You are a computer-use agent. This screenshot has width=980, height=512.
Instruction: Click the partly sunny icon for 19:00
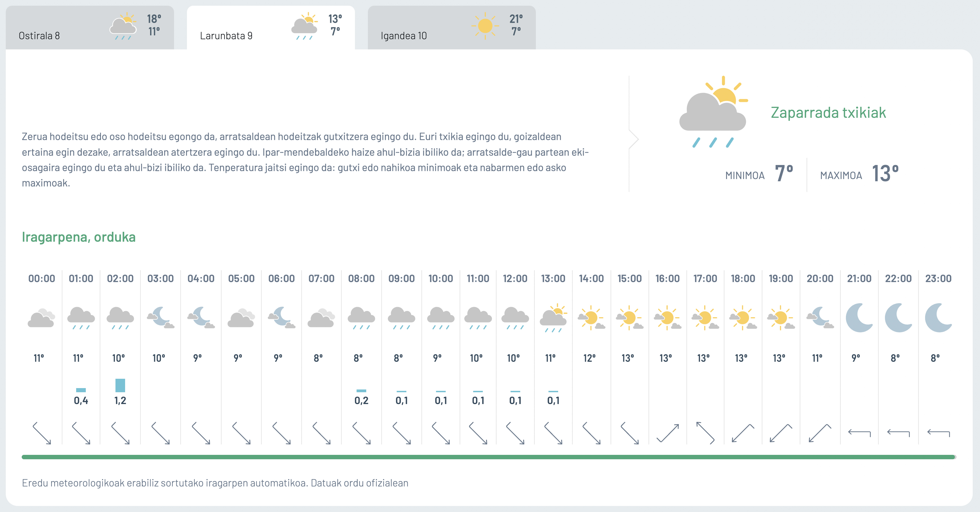(781, 317)
